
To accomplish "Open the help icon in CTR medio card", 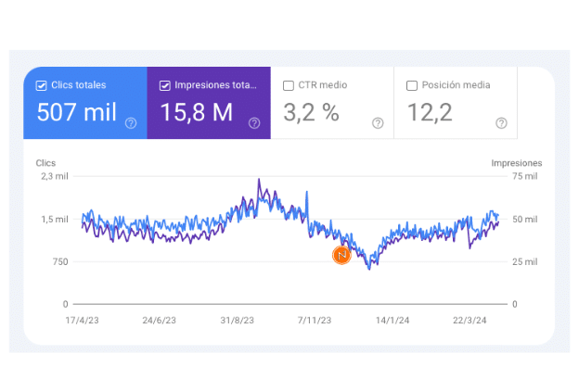I will pos(378,123).
